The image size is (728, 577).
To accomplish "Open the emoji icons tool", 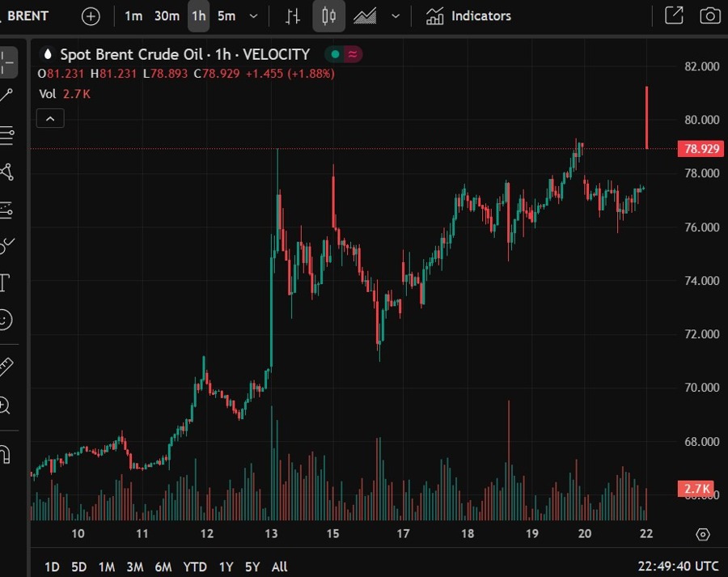I will pyautogui.click(x=5, y=320).
